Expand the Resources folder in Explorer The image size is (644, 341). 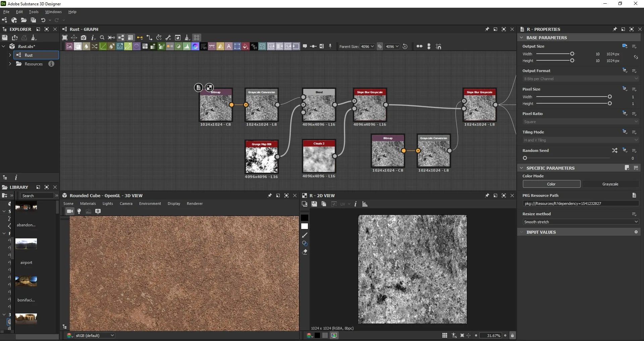click(x=10, y=64)
